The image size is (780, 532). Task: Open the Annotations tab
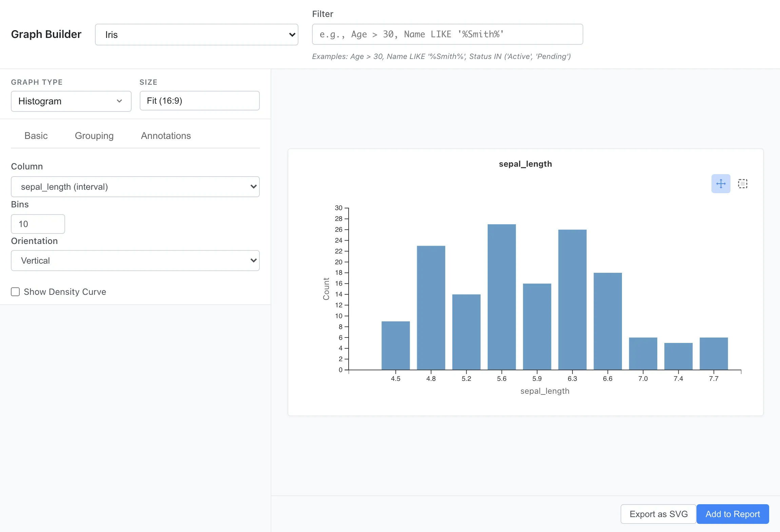(166, 136)
